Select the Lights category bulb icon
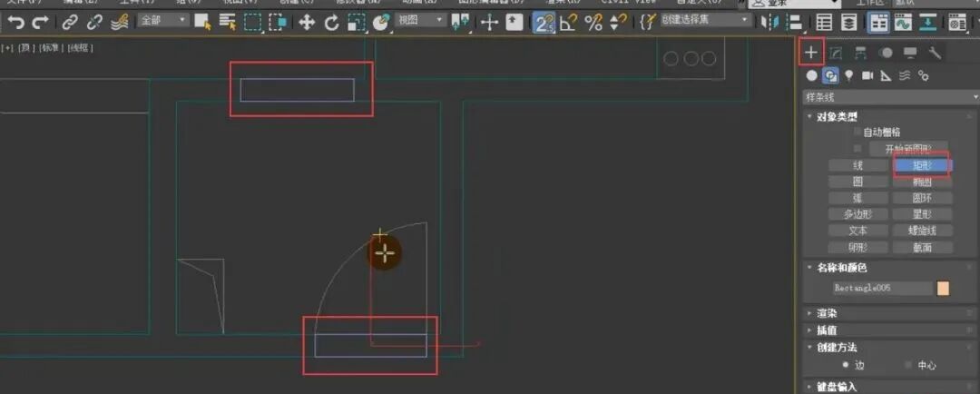 coord(848,75)
